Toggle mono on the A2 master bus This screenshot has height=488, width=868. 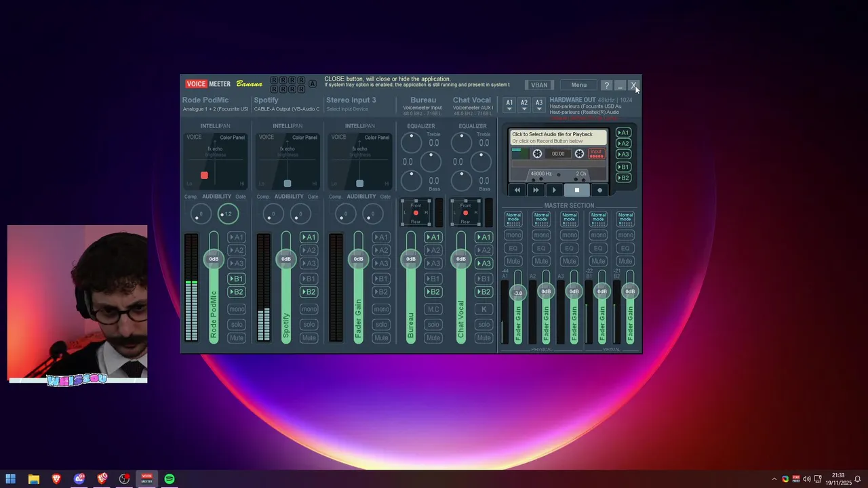[541, 235]
